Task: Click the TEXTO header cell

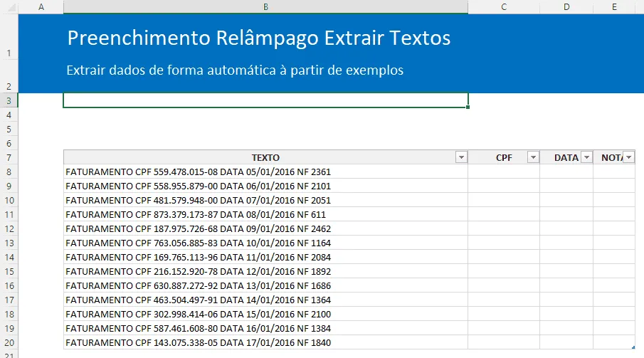Action: point(265,157)
